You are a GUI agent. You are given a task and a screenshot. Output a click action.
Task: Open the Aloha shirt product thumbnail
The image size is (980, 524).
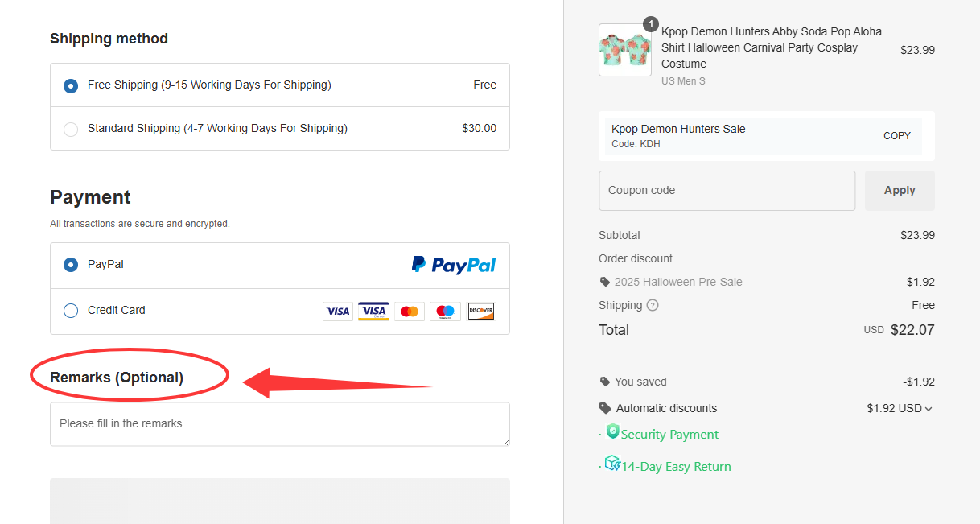point(625,50)
